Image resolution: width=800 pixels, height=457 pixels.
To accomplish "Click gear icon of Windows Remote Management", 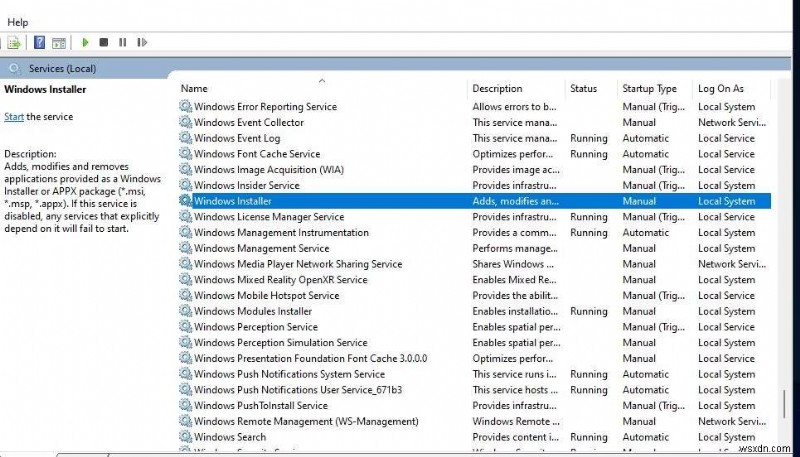I will coord(185,422).
